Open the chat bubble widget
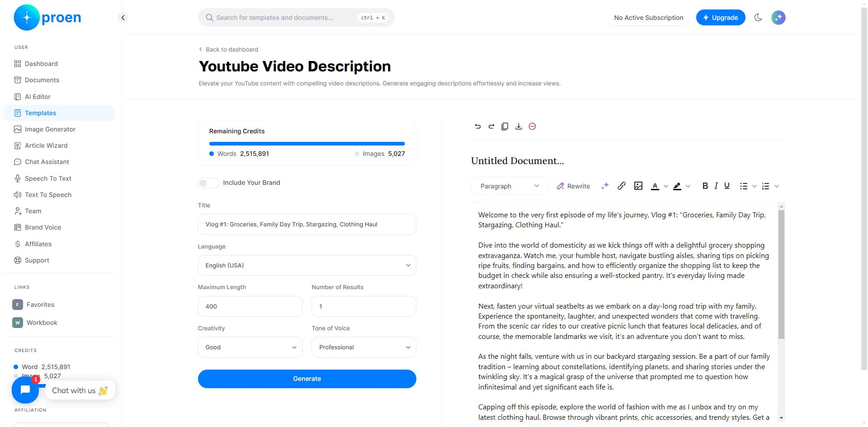 [x=25, y=390]
